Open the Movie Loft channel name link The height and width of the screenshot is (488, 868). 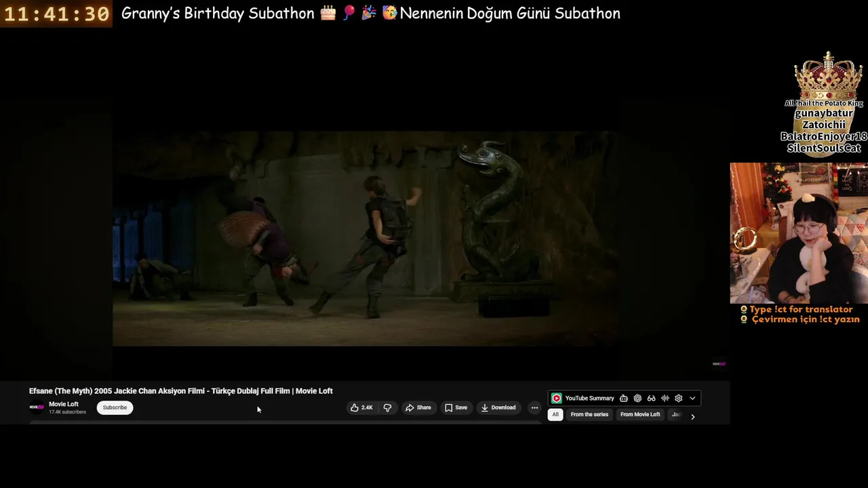coord(63,404)
